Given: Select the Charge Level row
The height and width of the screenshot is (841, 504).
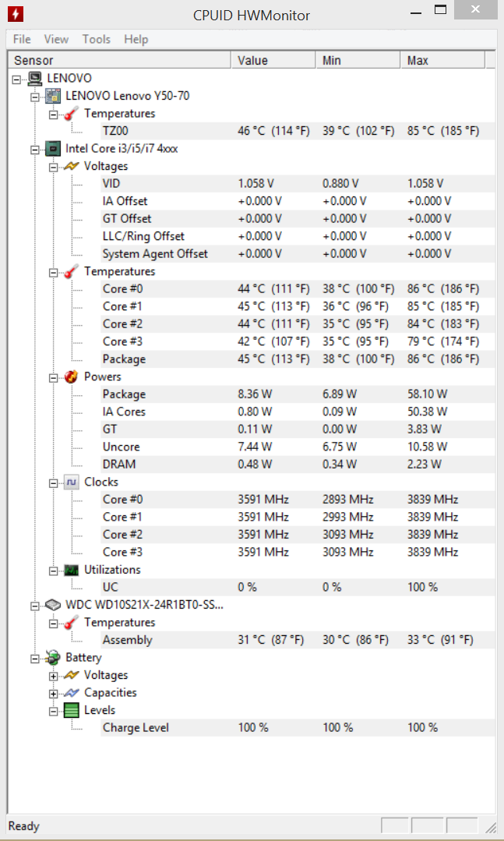Looking at the screenshot, I should (298, 728).
